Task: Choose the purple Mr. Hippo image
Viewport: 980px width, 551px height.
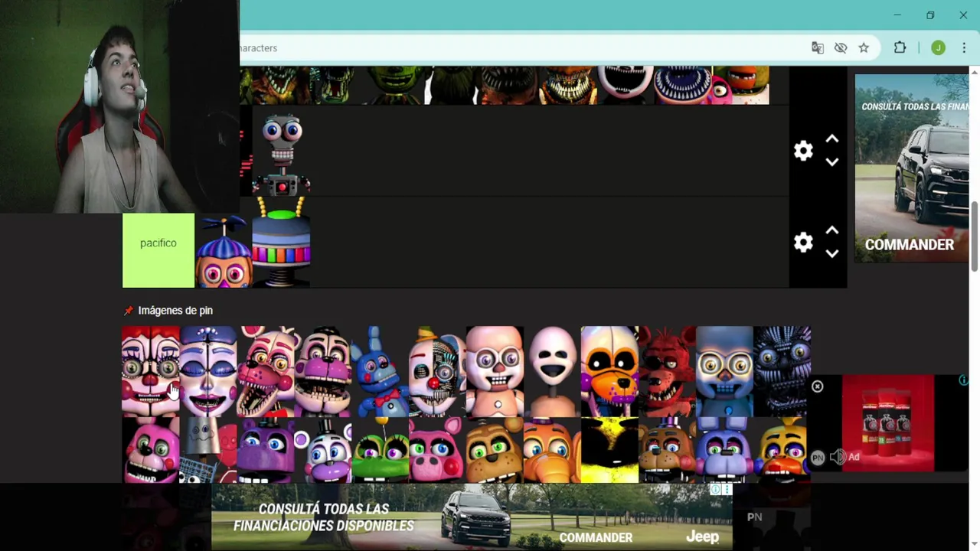Action: 266,450
